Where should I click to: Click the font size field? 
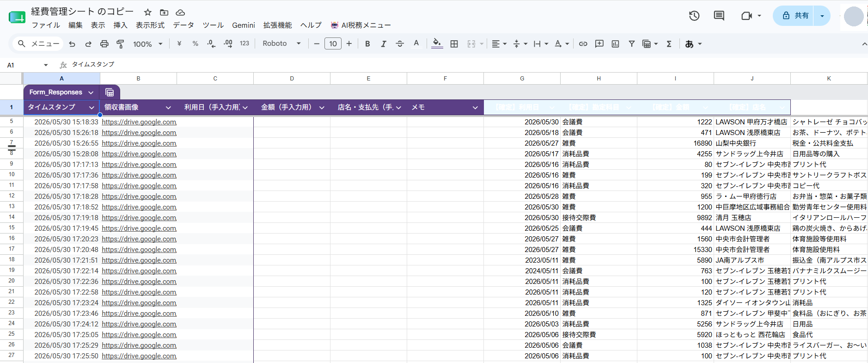[x=333, y=44]
